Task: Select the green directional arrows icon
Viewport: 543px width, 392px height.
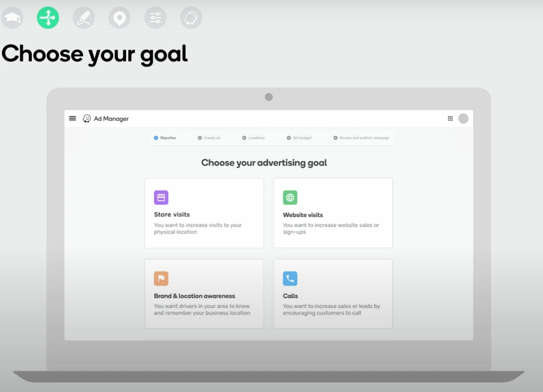Action: click(x=48, y=18)
